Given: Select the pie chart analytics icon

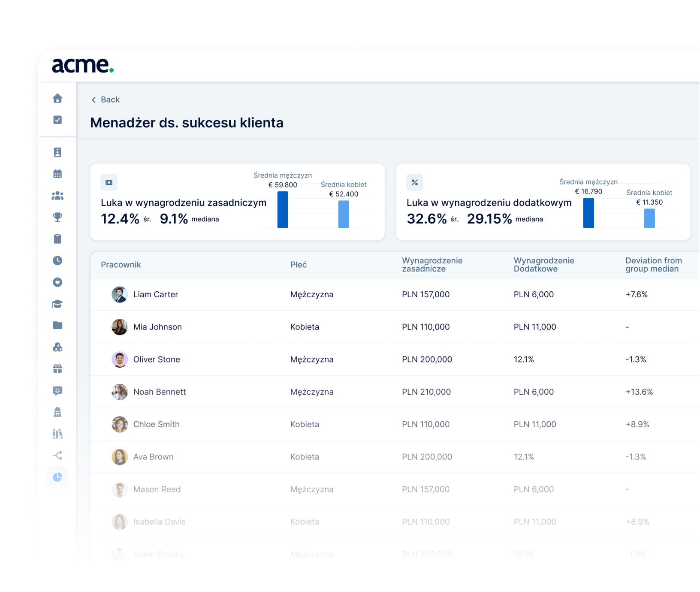Looking at the screenshot, I should [x=57, y=477].
